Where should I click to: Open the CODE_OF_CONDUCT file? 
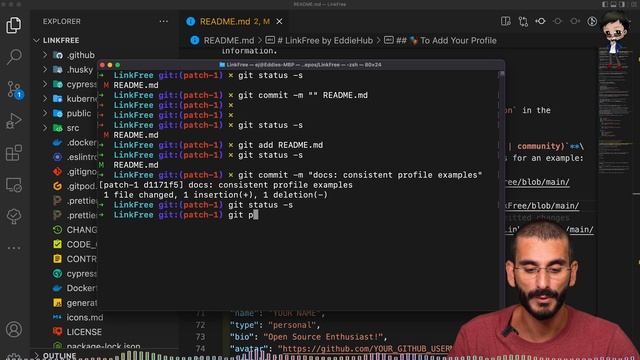click(81, 244)
